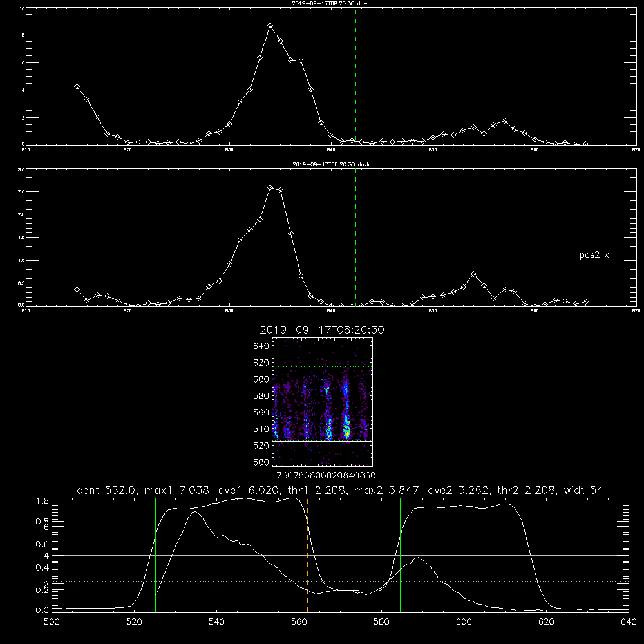
Task: Click the '500' x-axis label of bottom plot
Action: tap(52, 622)
